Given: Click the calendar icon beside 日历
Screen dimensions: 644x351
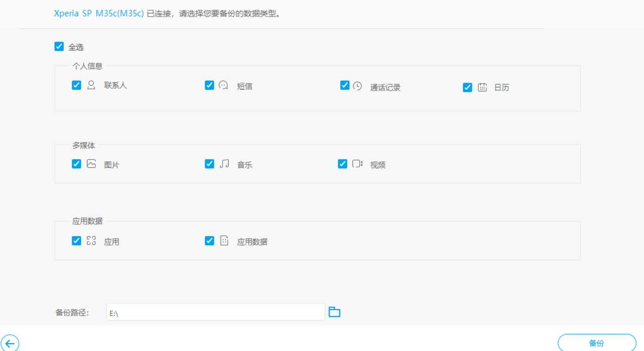Looking at the screenshot, I should coord(482,87).
